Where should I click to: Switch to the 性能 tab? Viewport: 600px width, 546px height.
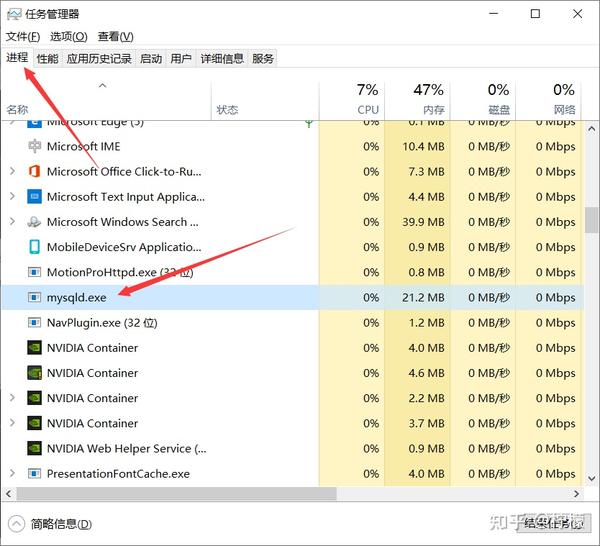48,59
